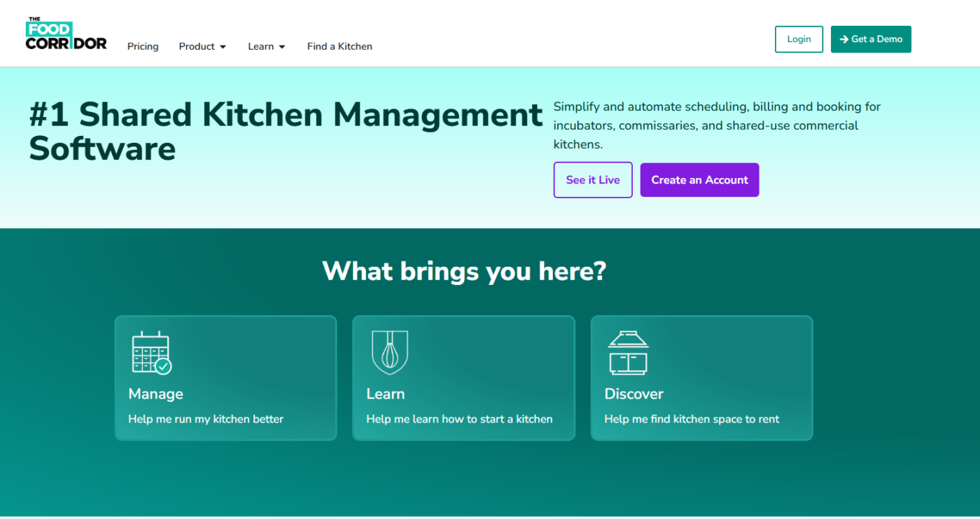Open the Pricing page
The height and width of the screenshot is (519, 980).
(143, 46)
